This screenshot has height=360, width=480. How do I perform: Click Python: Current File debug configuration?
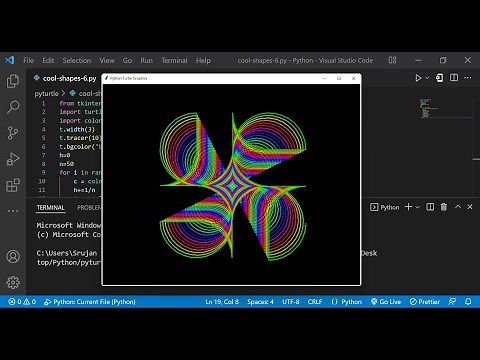(90, 302)
